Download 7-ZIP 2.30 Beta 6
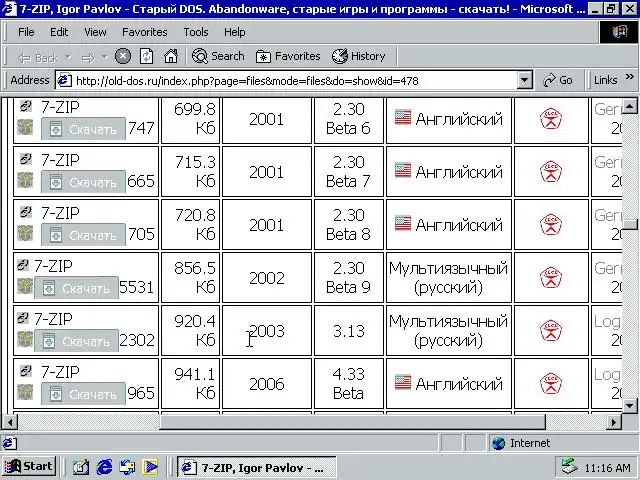This screenshot has height=480, width=640. click(83, 129)
